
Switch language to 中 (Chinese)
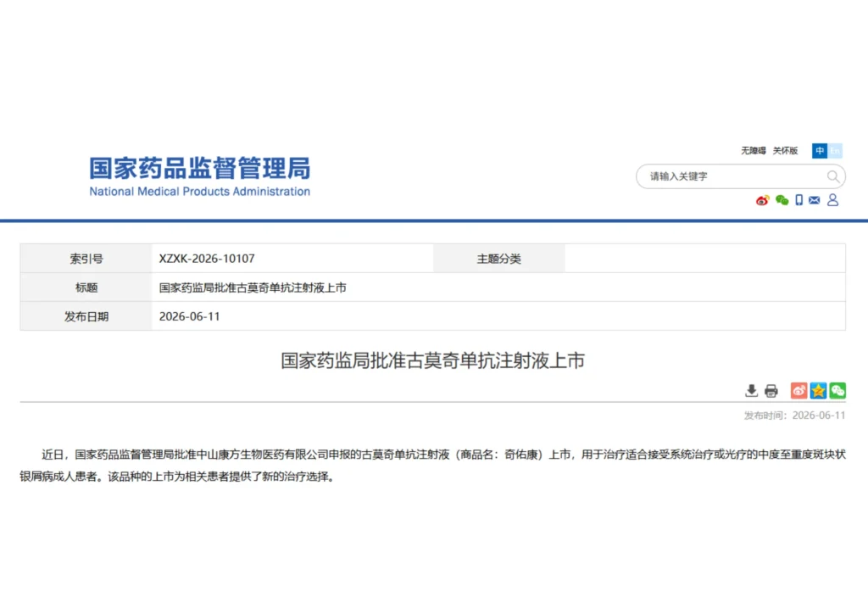click(x=820, y=151)
